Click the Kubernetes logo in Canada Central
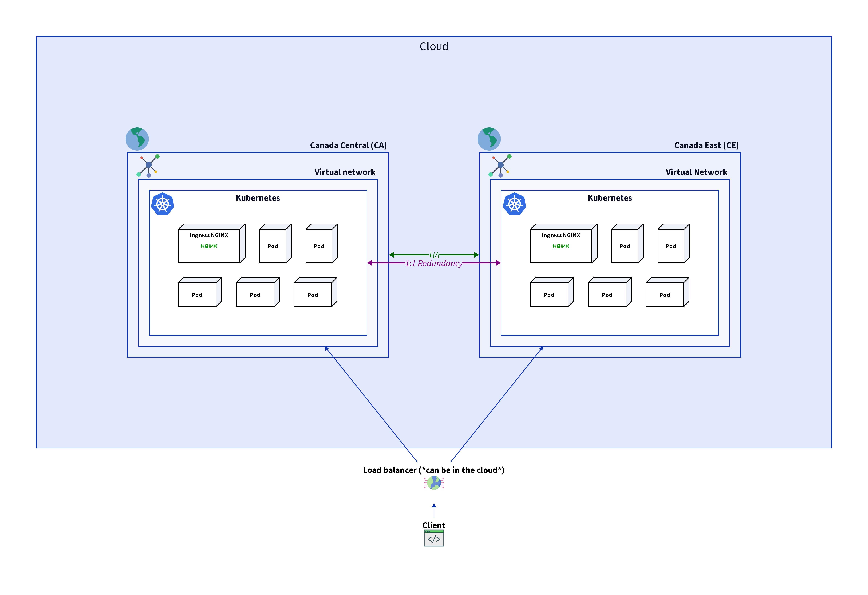The image size is (868, 595). 162,204
